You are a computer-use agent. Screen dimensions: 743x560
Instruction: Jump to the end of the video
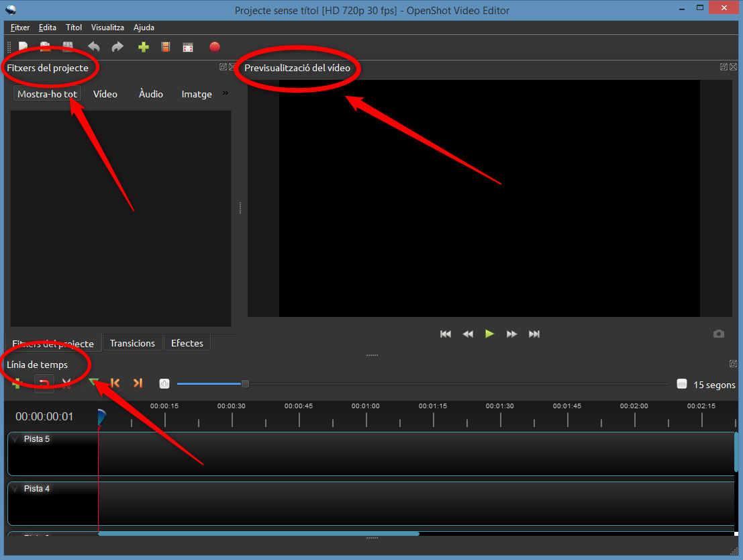(534, 334)
